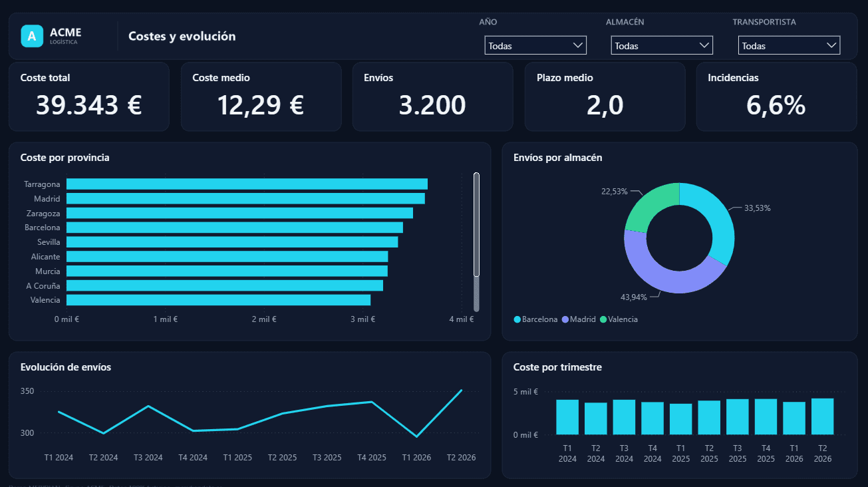Viewport: 868px width, 487px height.
Task: Select the Valencia bar in Coste por provincia
Action: (218, 300)
